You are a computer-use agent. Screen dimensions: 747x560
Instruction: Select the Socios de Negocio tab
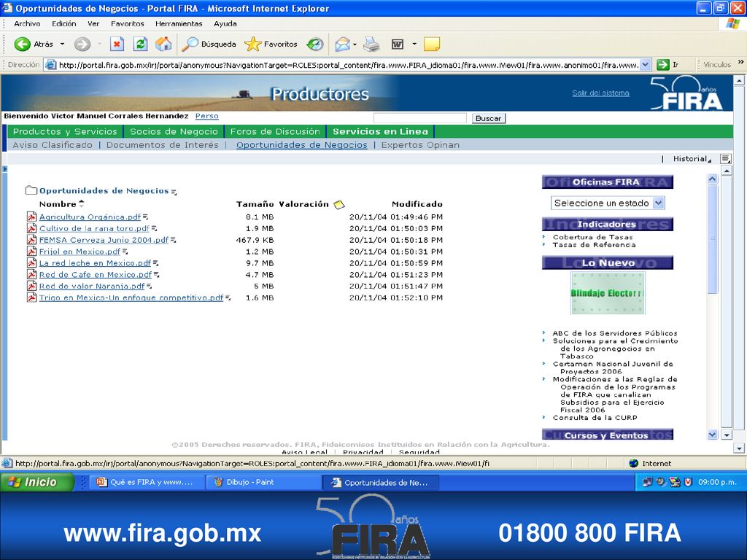click(x=174, y=131)
